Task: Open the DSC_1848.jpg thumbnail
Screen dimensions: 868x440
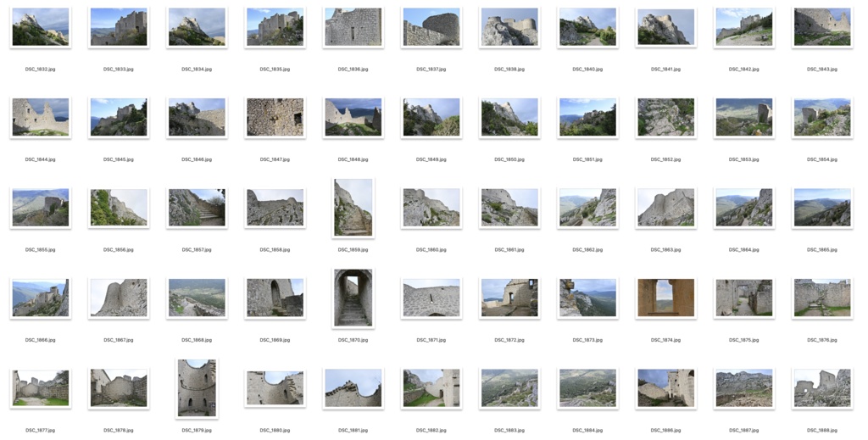Action: [x=353, y=117]
